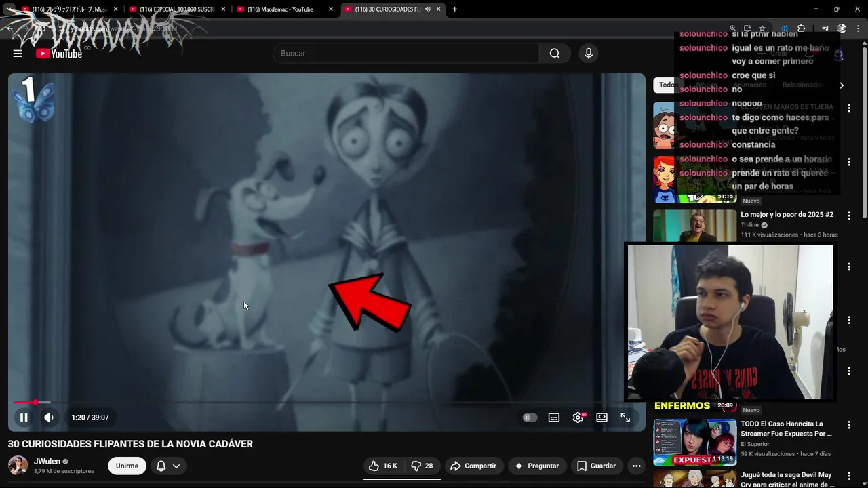Click the Buscar search field
The width and height of the screenshot is (868, 488).
406,54
